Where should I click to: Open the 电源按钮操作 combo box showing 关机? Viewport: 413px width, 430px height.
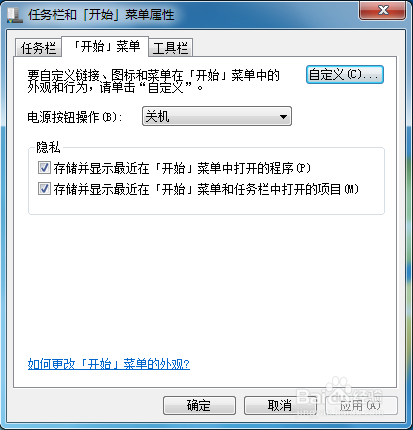(x=217, y=116)
